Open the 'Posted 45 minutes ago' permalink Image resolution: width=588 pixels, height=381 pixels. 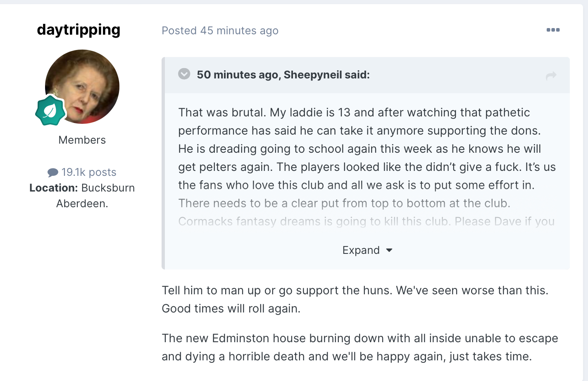(220, 31)
